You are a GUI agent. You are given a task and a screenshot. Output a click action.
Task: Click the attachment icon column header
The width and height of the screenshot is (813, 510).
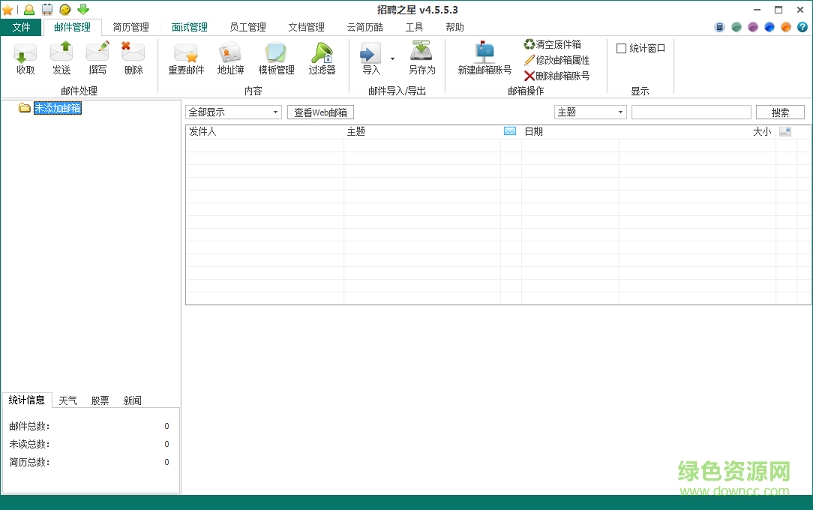[785, 132]
